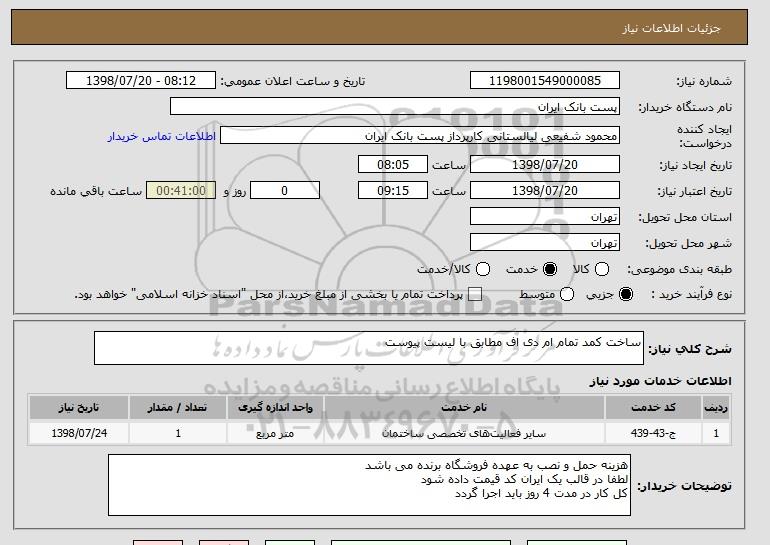Click the creation date field next to تاریخ ایجاد نیاز
770x545 pixels.
545,164
